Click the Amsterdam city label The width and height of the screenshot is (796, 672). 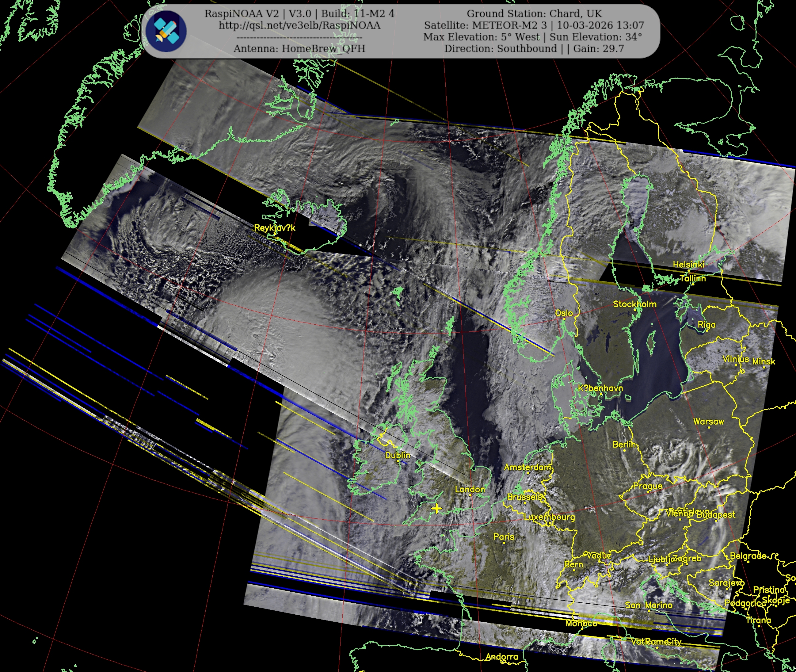tap(527, 467)
